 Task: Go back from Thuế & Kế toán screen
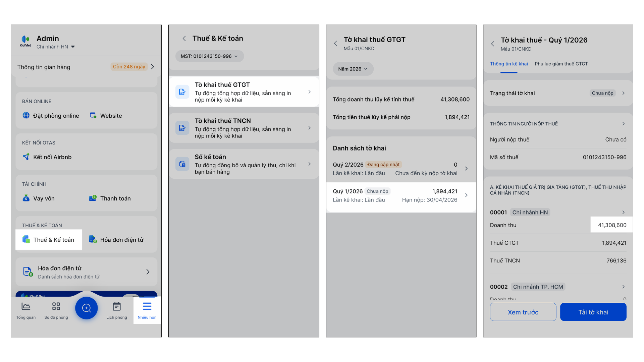184,39
